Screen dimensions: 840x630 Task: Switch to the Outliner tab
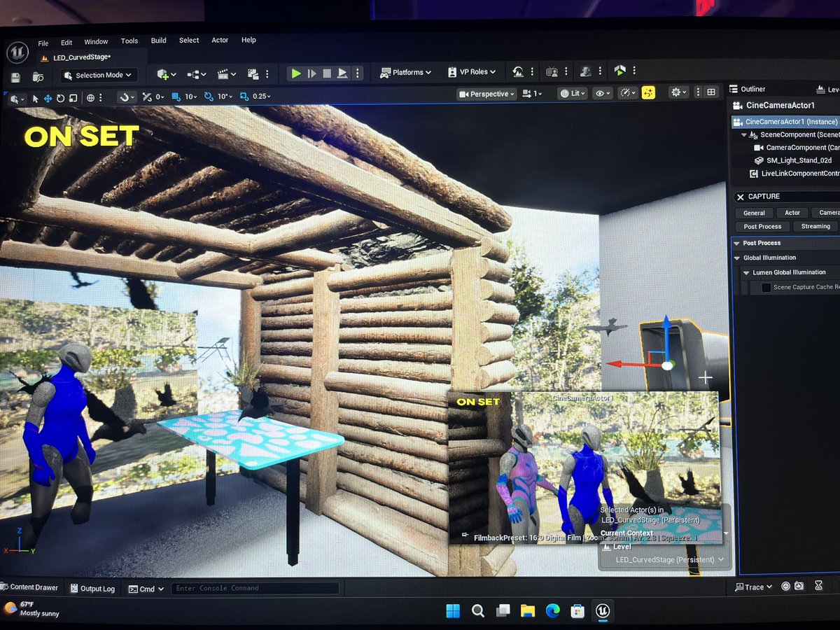(x=748, y=89)
